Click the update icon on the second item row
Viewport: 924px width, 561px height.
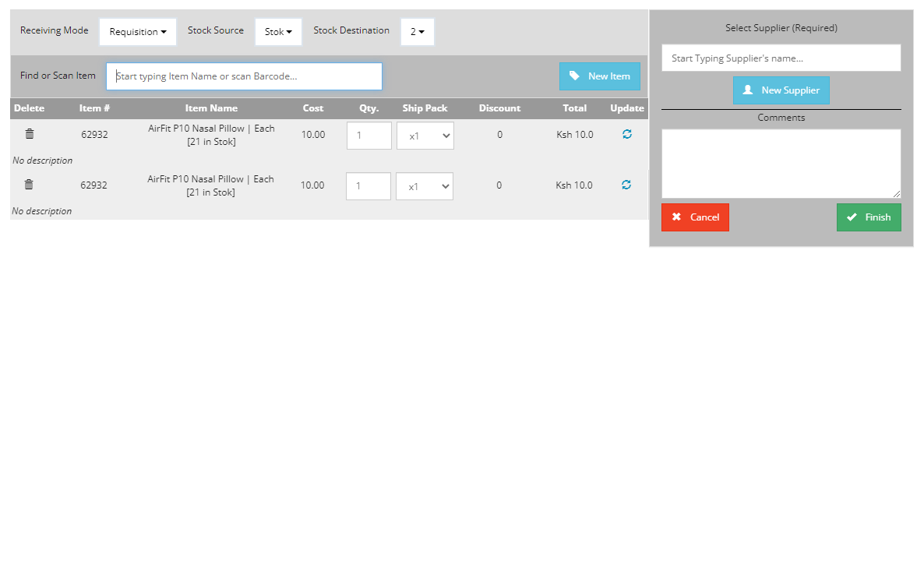click(626, 185)
